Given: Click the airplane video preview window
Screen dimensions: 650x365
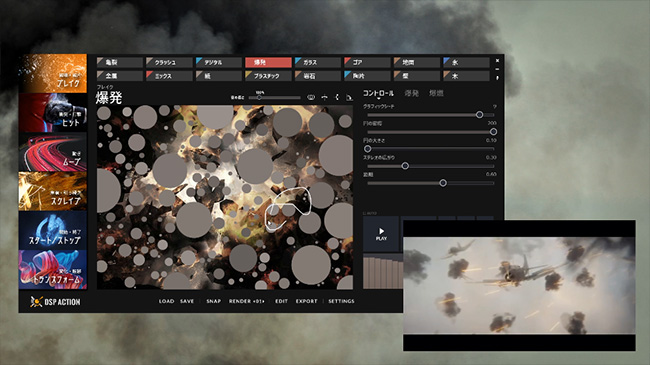Looking at the screenshot, I should point(519,285).
